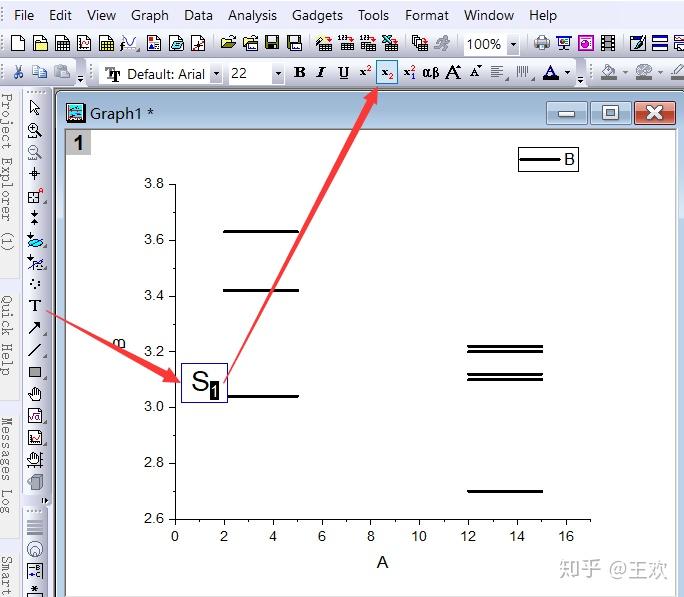The height and width of the screenshot is (597, 684).
Task: Insert an equation object tool
Action: tap(35, 416)
